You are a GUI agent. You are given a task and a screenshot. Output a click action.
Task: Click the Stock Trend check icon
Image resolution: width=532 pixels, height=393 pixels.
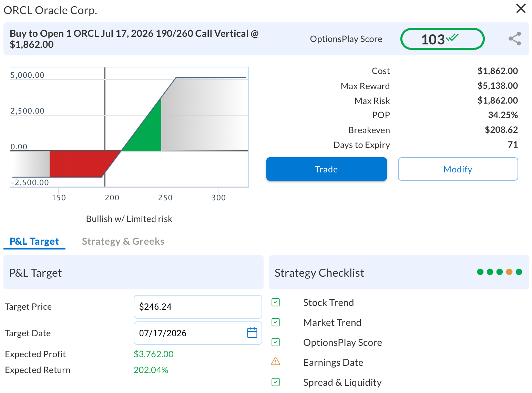(276, 302)
